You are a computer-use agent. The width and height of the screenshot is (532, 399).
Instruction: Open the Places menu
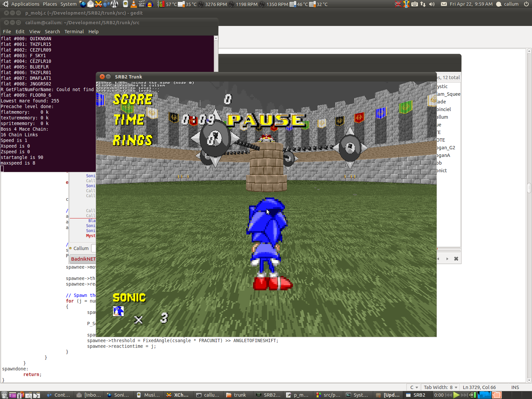(50, 4)
